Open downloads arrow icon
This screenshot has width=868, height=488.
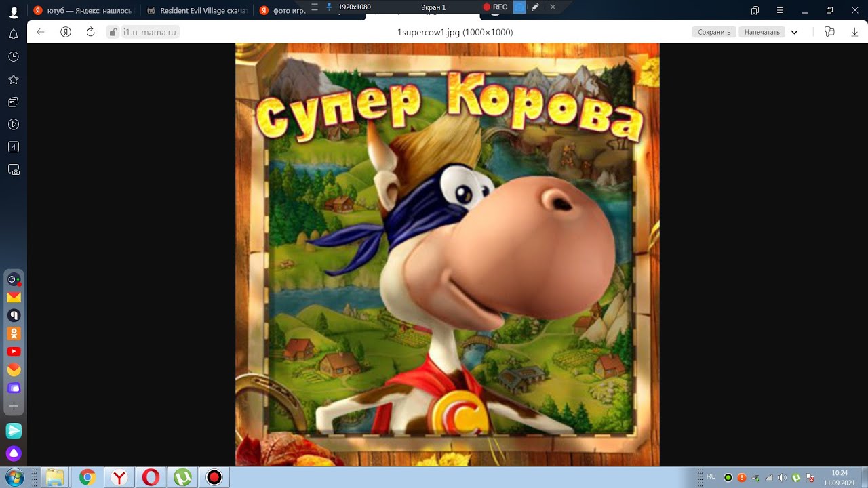pos(854,32)
